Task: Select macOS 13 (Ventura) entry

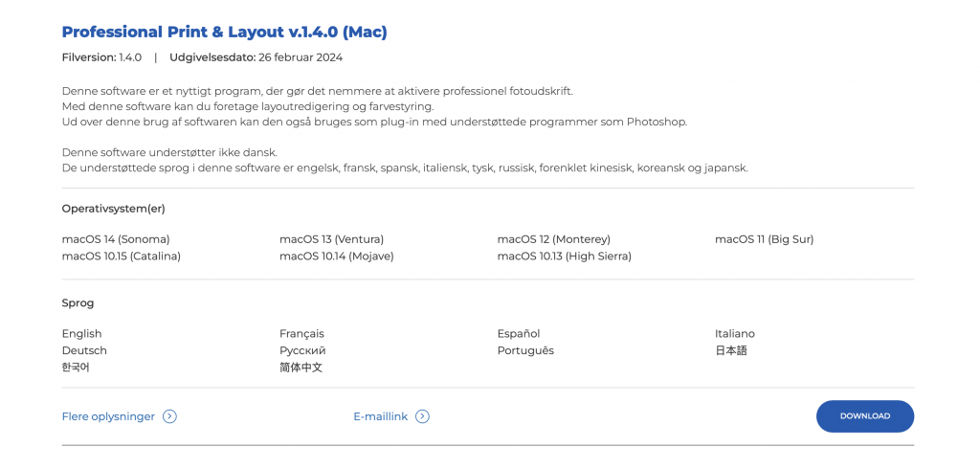Action: click(332, 239)
